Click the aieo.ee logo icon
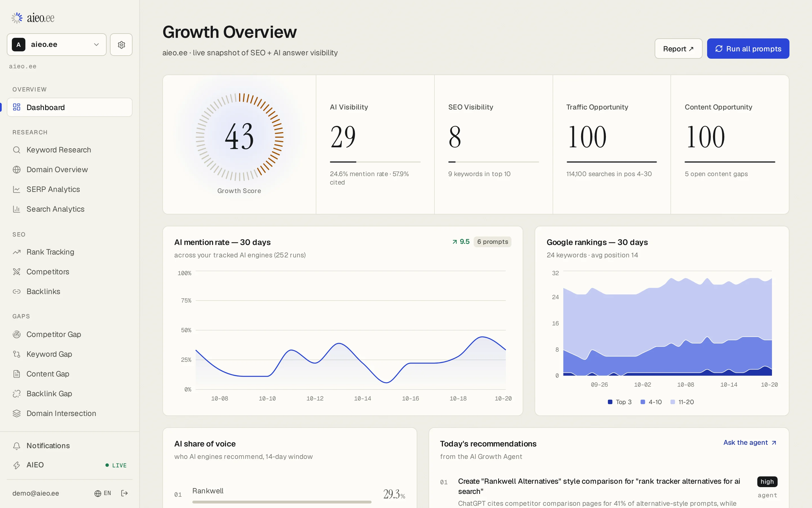The height and width of the screenshot is (508, 812). [16, 18]
